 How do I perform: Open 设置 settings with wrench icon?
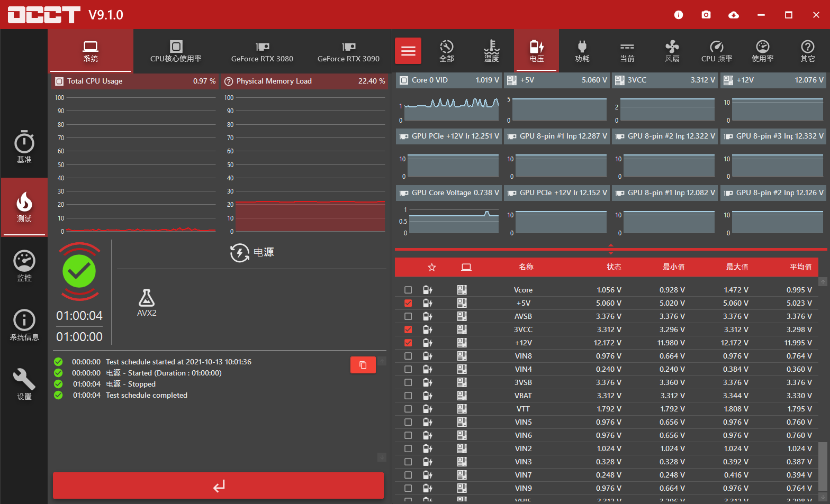(24, 384)
